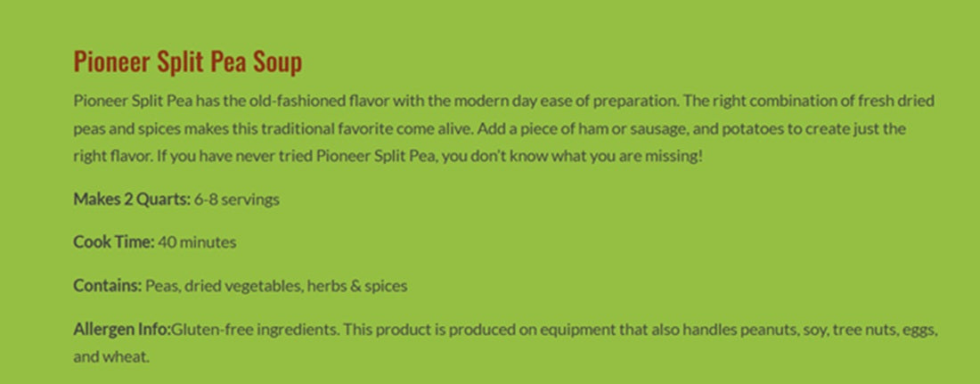980x384 pixels.
Task: Click the Allergen Info label
Action: (x=122, y=329)
